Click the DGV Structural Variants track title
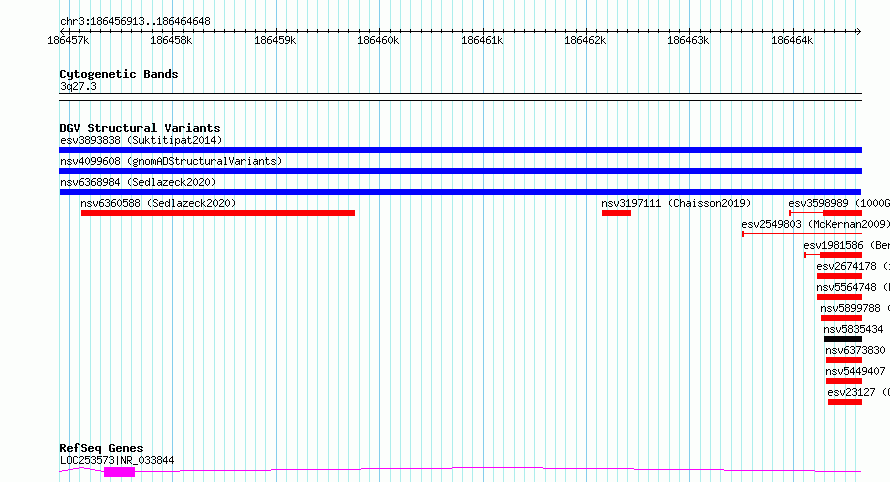Image resolution: width=890 pixels, height=482 pixels. (140, 128)
